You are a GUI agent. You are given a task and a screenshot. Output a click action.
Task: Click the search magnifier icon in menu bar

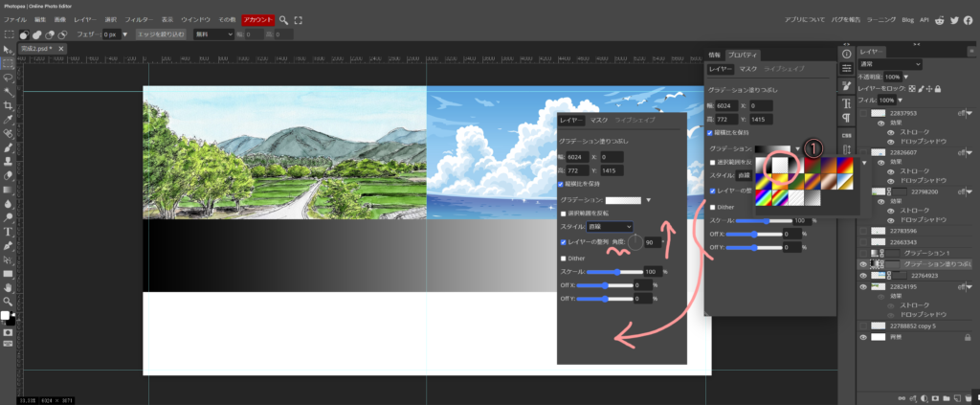[284, 19]
